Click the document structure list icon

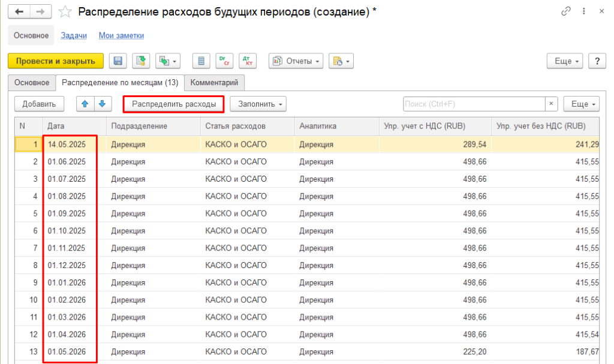pos(201,61)
